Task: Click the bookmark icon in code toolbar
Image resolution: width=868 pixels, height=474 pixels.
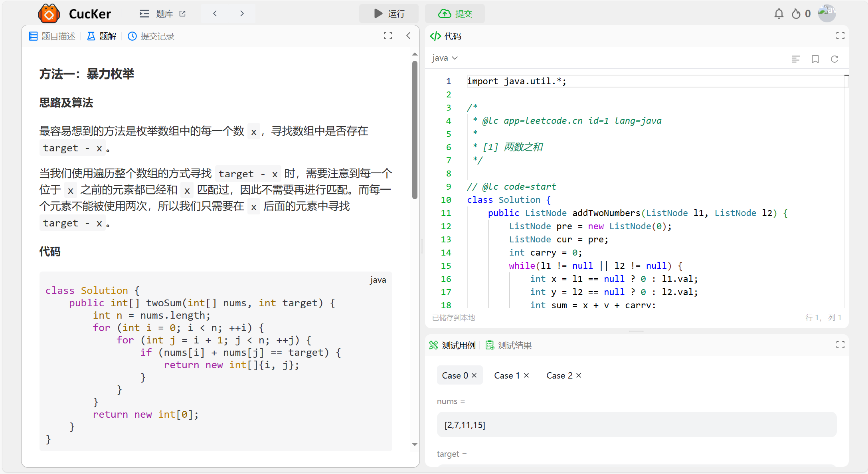Action: pos(815,59)
